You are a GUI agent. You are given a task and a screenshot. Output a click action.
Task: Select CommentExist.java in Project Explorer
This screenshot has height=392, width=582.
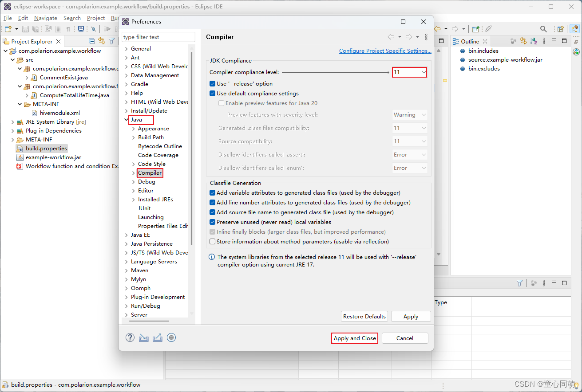pyautogui.click(x=64, y=78)
